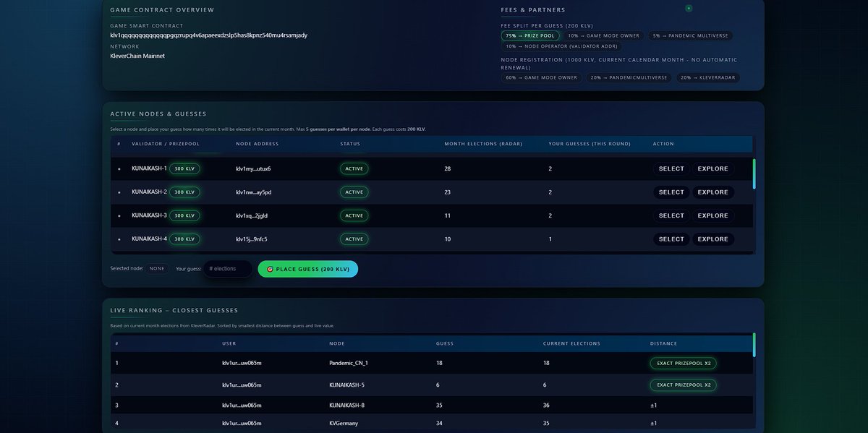Select the KUNAIKASH-4 node
This screenshot has height=433, width=868.
tap(671, 239)
